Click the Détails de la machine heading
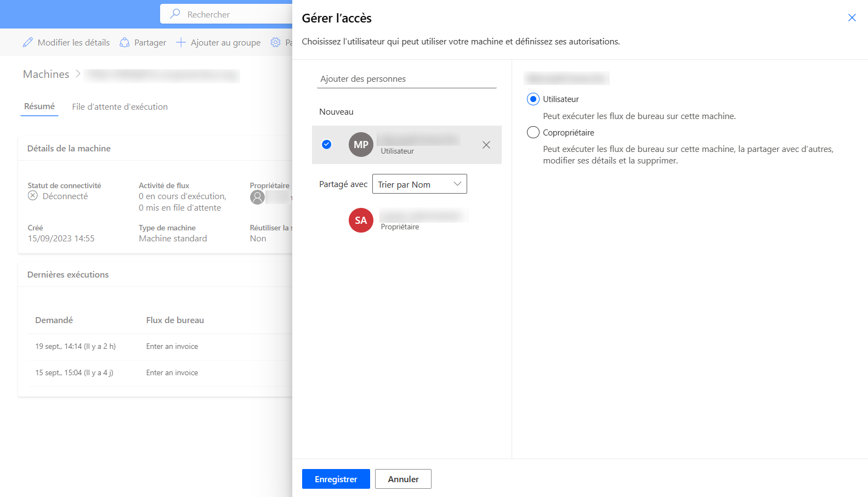 [69, 148]
